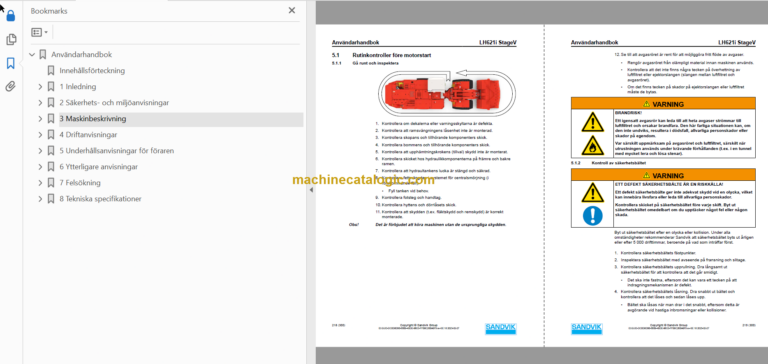Close the Bookmarks panel

(292, 10)
